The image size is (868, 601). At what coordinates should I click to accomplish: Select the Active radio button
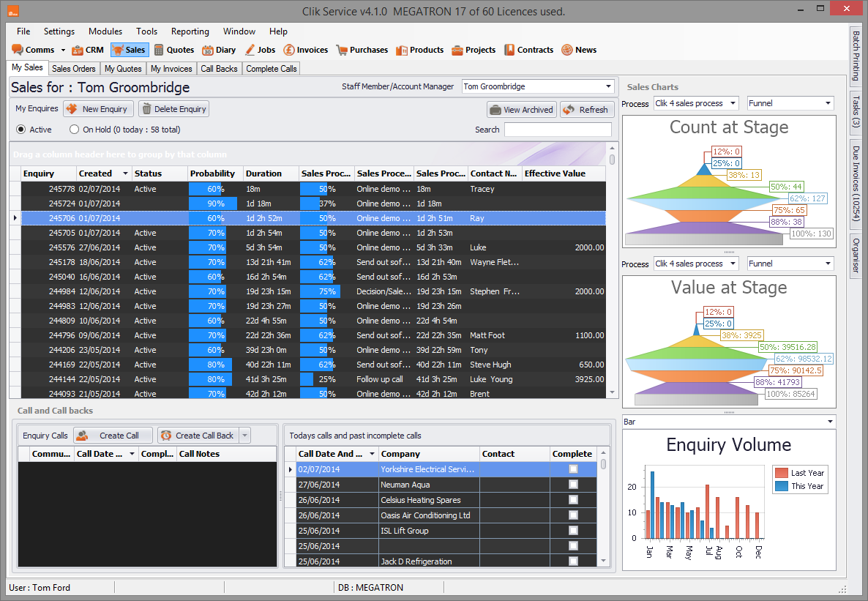(21, 130)
